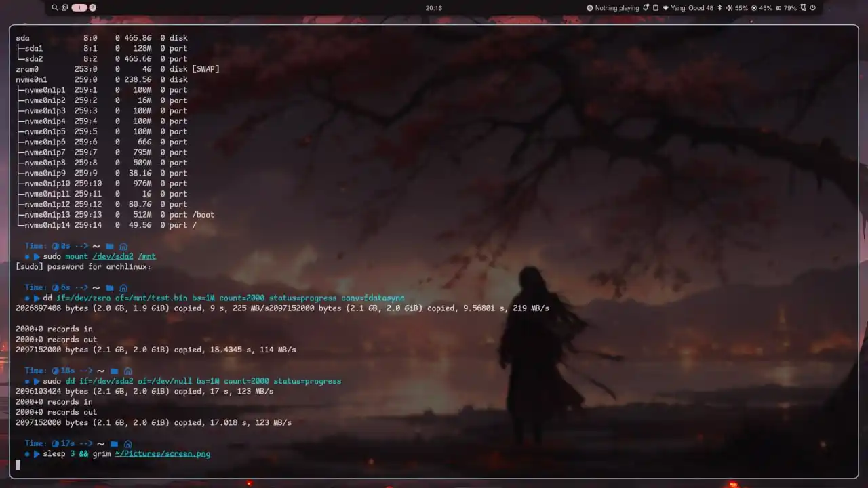Click the window overview icon beside search

(x=64, y=8)
